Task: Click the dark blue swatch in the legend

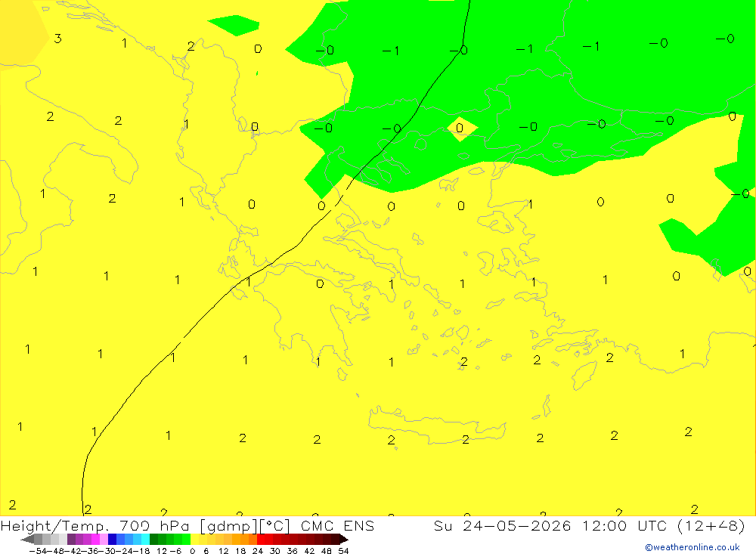Action: [x=112, y=540]
